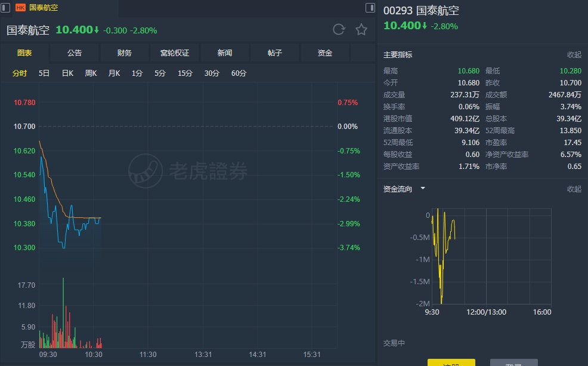Viewport: 588px width, 366px height.
Task: Select the 30分 chart interval
Action: tap(212, 73)
